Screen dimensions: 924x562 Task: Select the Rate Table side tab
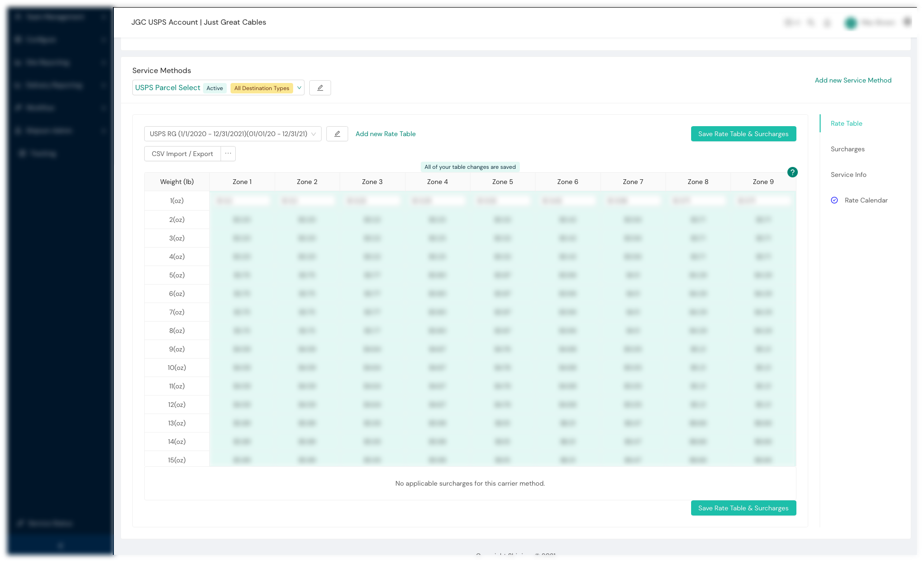[846, 123]
